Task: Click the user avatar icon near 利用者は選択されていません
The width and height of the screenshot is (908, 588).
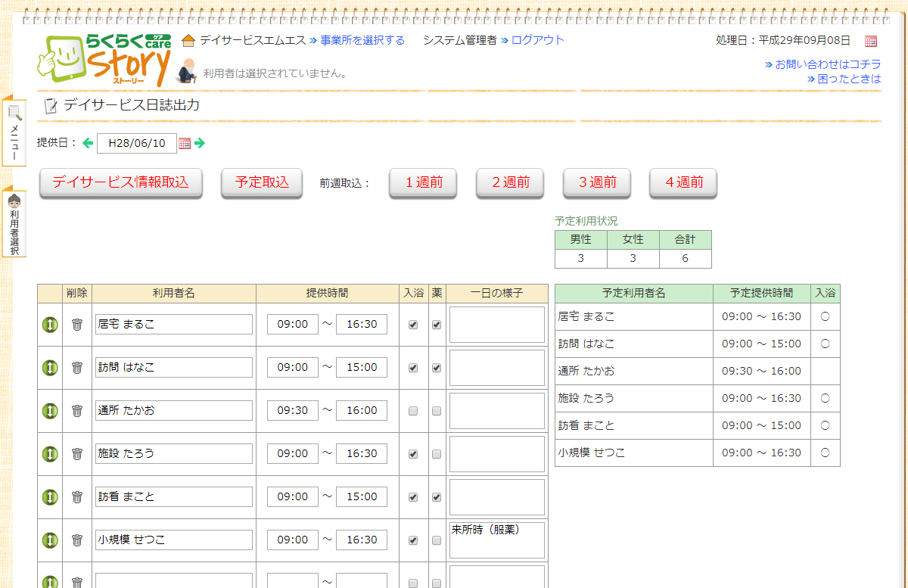Action: coord(186,70)
